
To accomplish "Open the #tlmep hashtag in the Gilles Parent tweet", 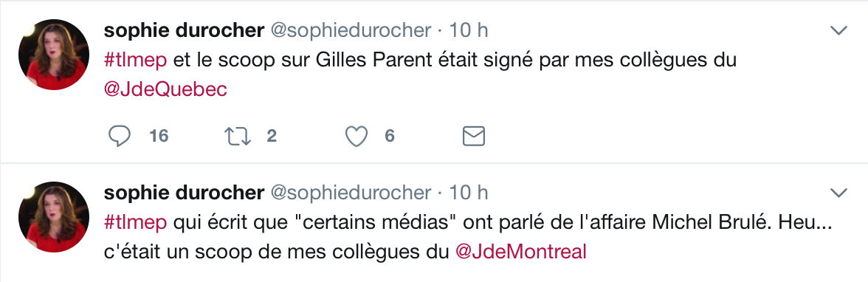I will pyautogui.click(x=135, y=60).
